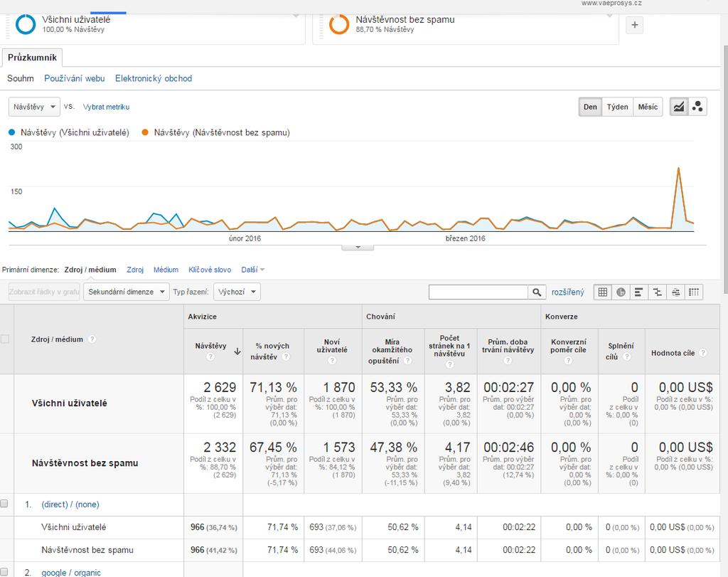Open help for % nových návštěv

click(286, 356)
